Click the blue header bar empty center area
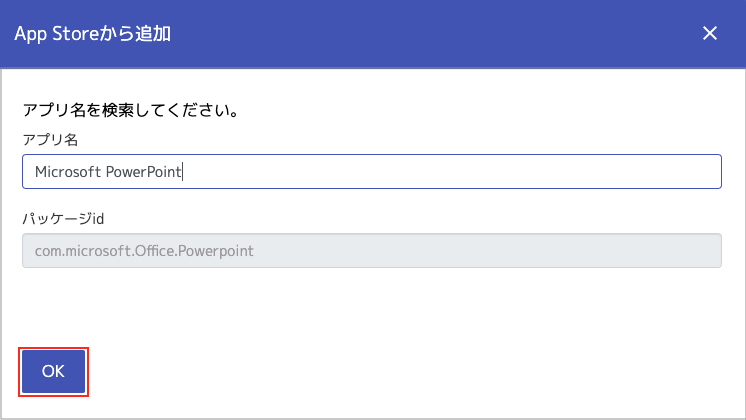The height and width of the screenshot is (420, 746). tap(400, 33)
